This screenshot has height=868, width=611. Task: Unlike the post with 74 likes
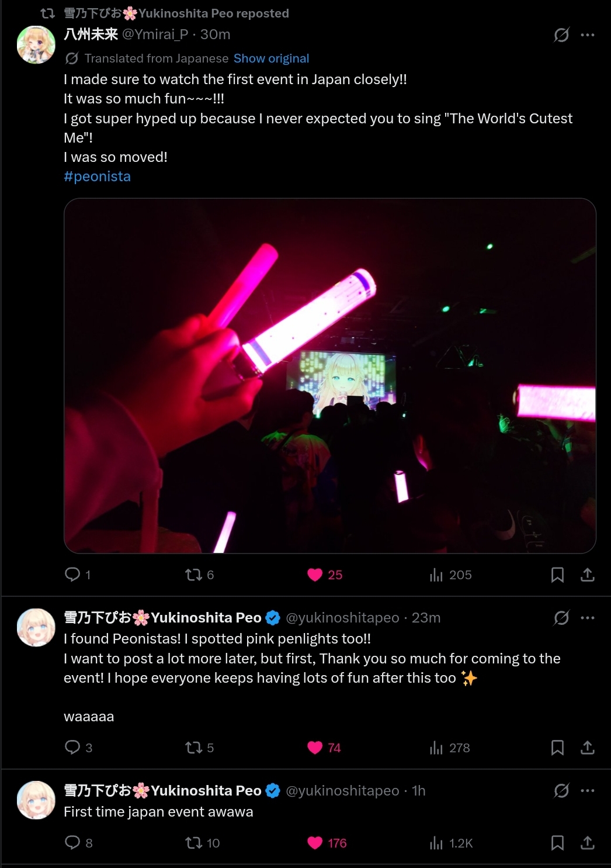(x=324, y=748)
